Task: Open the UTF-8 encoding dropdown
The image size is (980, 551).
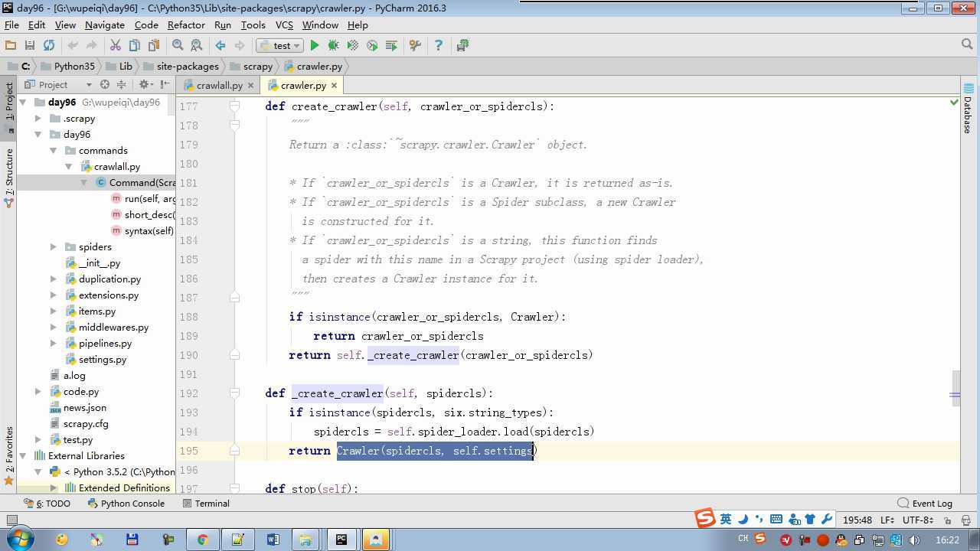Action: click(917, 520)
